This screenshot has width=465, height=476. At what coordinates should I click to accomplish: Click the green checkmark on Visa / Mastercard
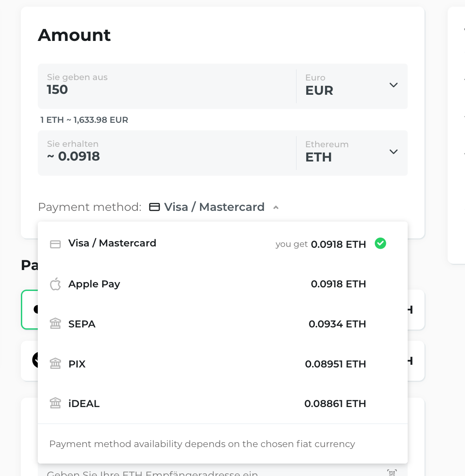tap(380, 243)
